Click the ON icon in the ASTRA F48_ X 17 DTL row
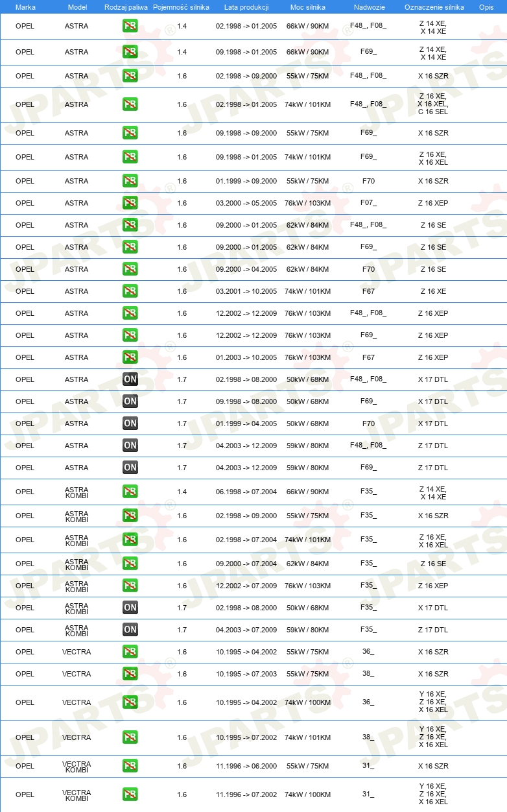 [x=130, y=380]
